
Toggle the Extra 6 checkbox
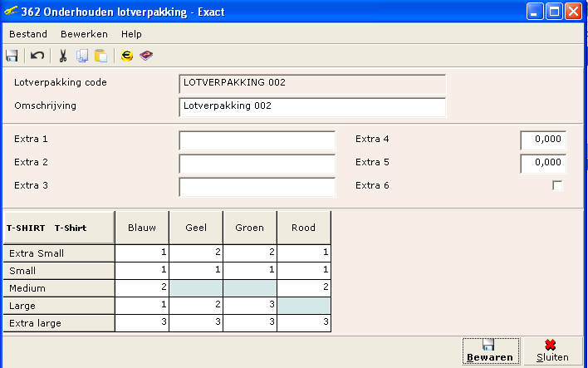(x=557, y=185)
